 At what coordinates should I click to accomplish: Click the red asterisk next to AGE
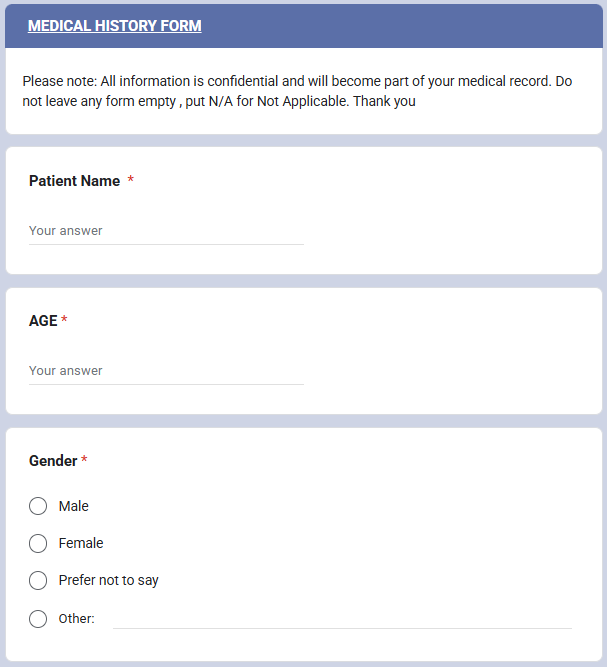65,321
